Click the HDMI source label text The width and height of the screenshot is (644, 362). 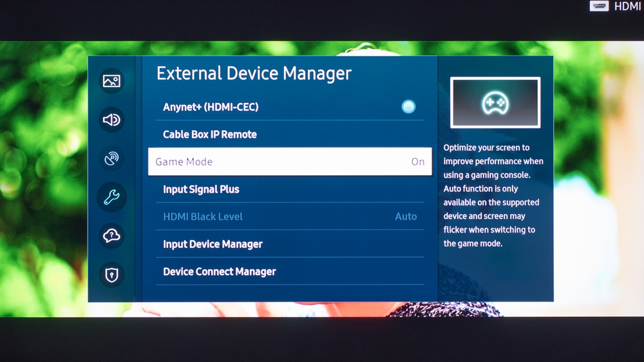point(627,6)
